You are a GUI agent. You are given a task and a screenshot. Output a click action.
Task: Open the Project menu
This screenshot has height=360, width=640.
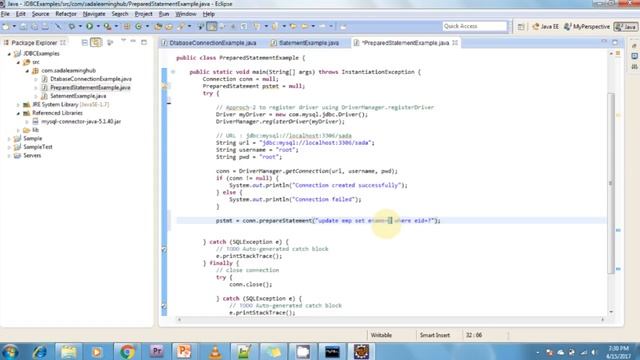coord(143,14)
